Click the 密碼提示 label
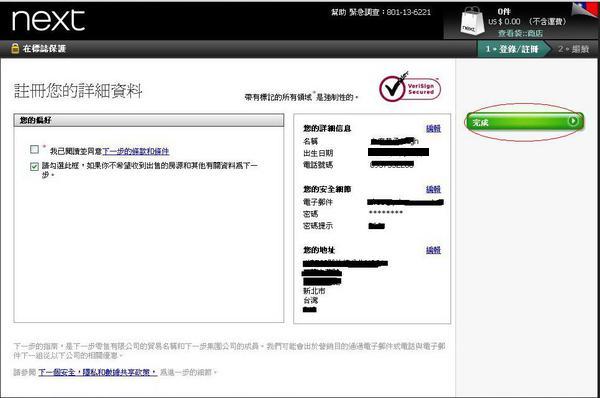This screenshot has width=600, height=398. coord(318,226)
